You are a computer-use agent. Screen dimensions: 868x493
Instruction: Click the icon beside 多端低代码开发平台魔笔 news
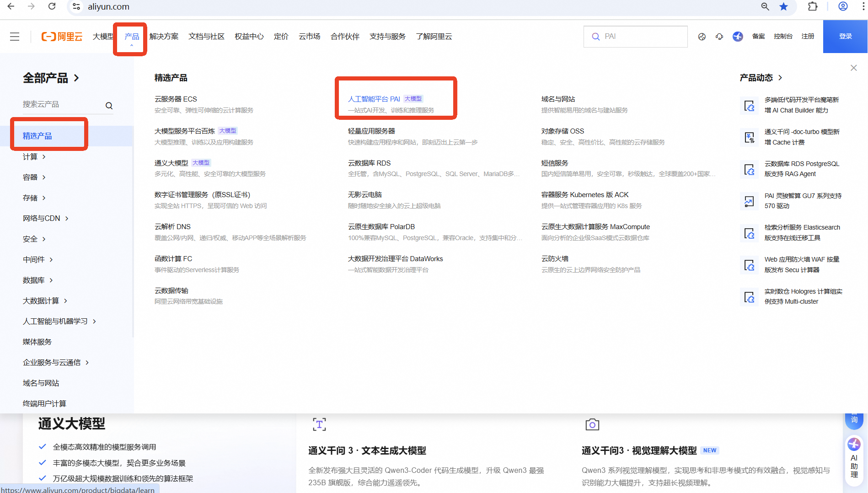(x=749, y=106)
